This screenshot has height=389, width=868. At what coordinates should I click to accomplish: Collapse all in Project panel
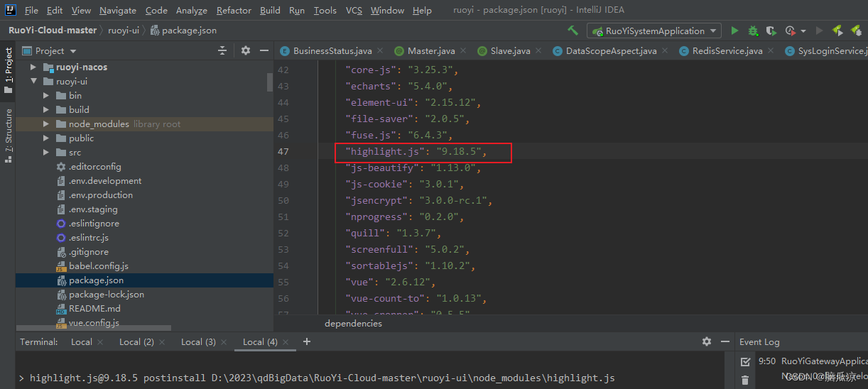pyautogui.click(x=222, y=50)
